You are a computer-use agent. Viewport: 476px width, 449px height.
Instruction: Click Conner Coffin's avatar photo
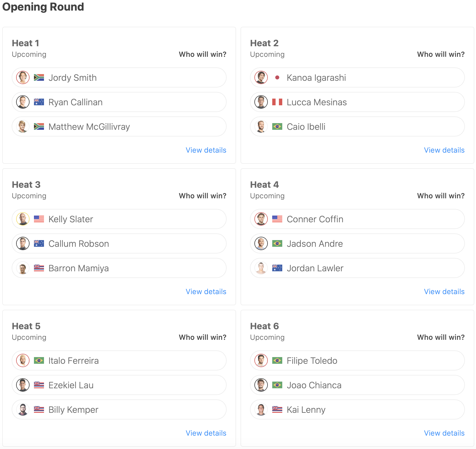tap(261, 219)
